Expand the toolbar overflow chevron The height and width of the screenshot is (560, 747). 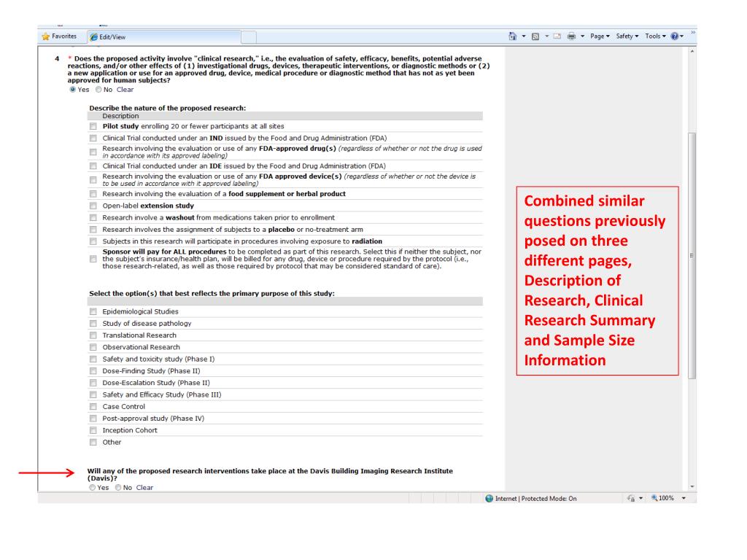click(693, 32)
